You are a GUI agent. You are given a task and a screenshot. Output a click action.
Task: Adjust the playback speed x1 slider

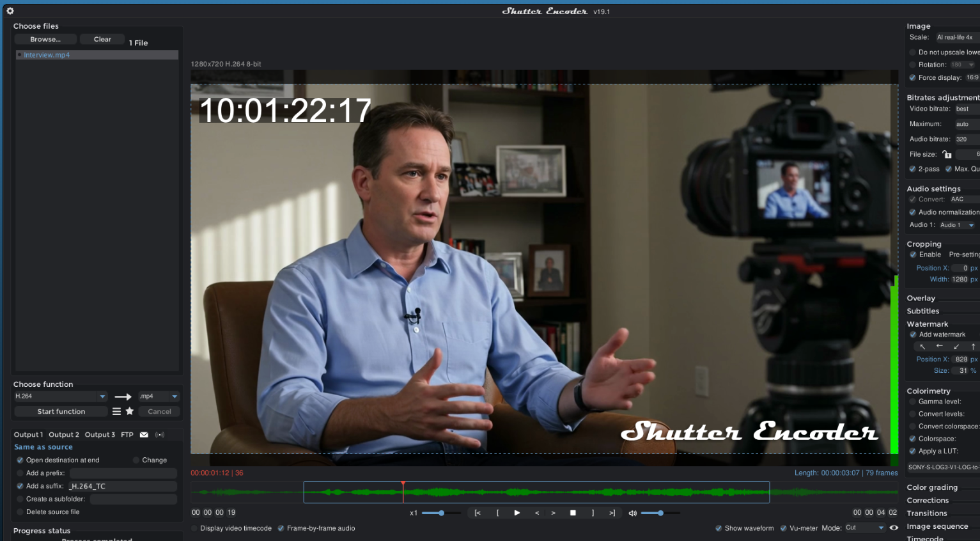[x=440, y=512]
